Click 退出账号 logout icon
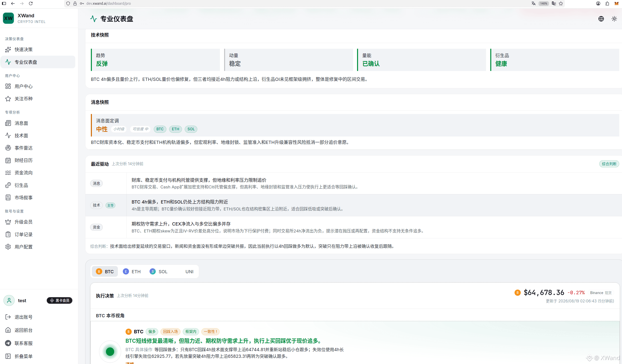The height and width of the screenshot is (364, 622). (x=8, y=317)
